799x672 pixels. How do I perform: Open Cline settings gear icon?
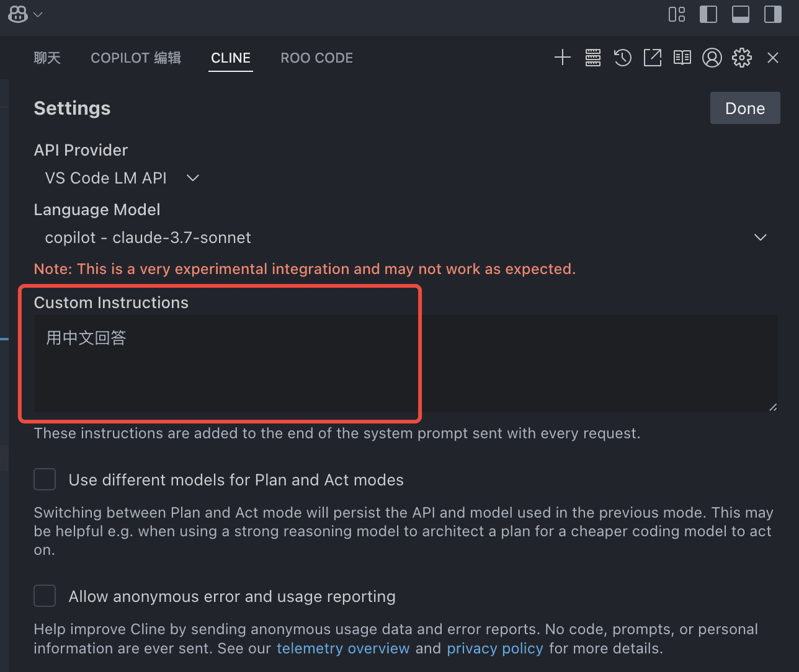point(742,58)
